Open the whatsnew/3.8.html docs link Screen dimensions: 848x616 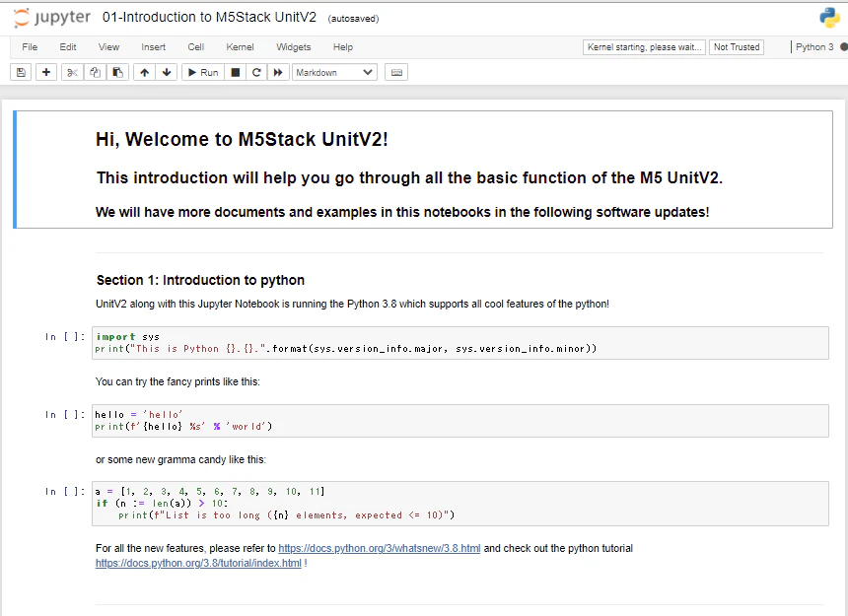point(379,548)
